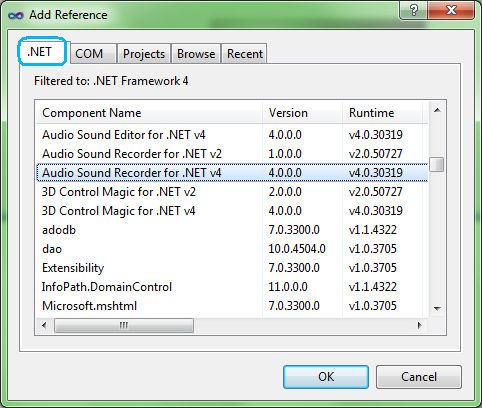
Task: Click the vertical scrollbar thumb
Action: [437, 165]
